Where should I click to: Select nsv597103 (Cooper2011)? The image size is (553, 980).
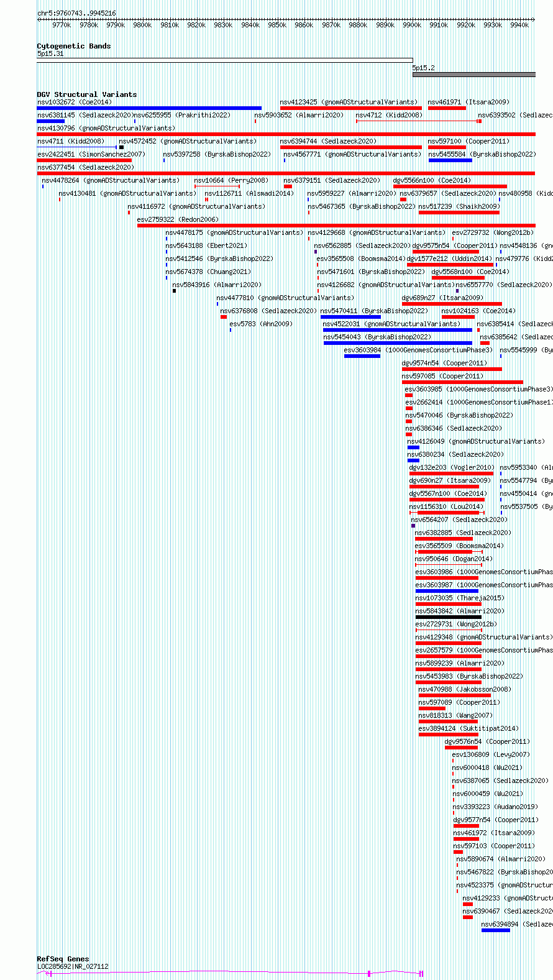pyautogui.click(x=494, y=846)
